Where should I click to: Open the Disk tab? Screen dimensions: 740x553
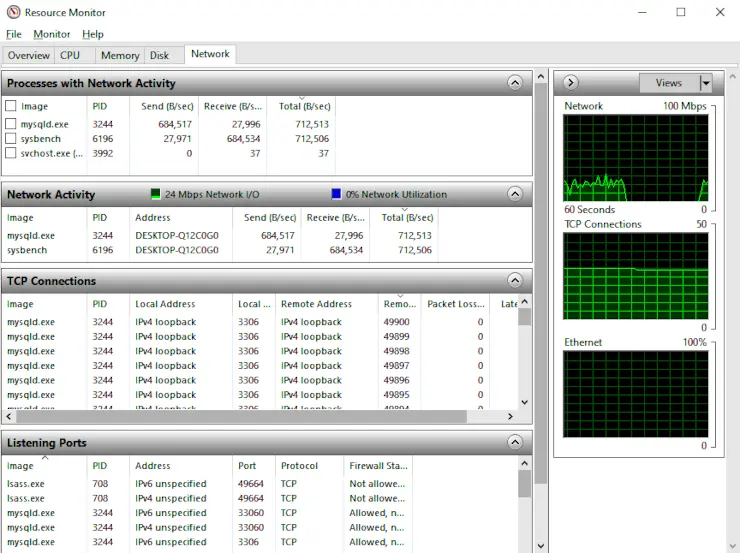coord(160,56)
